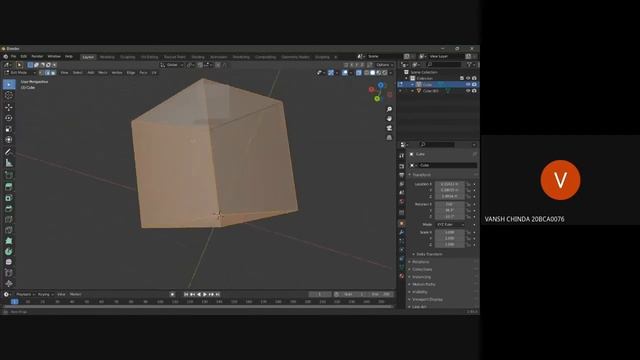Select the 3D Cursor tool
This screenshot has height=360, width=640.
click(9, 95)
